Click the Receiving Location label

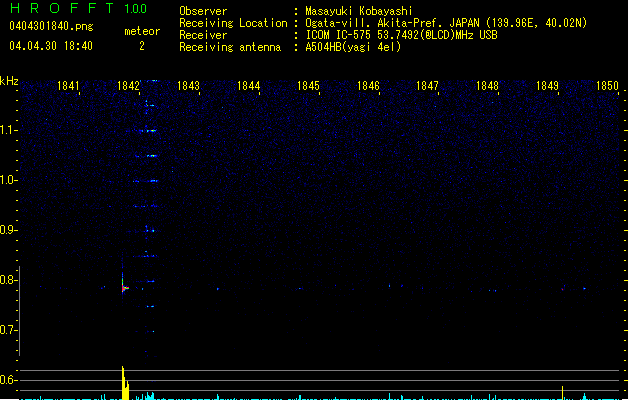click(x=233, y=23)
